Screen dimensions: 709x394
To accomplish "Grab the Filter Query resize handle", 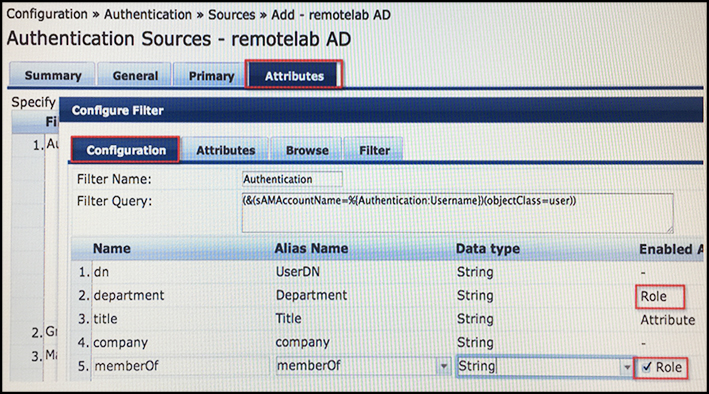I will (x=669, y=229).
